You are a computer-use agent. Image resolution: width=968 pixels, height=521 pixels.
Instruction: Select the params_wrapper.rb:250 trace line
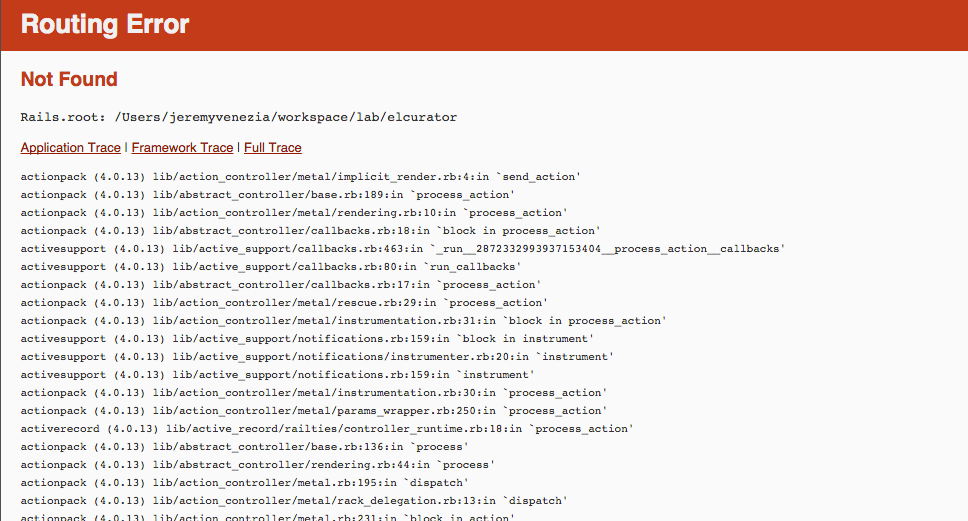[x=312, y=411]
